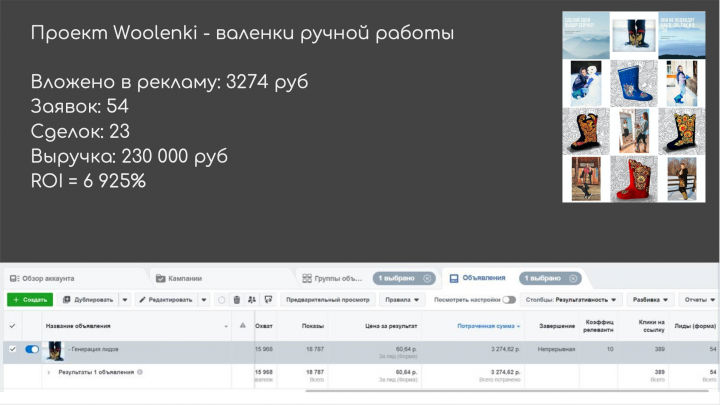The image size is (720, 405).
Task: Click the horizontal scrollbar under the table
Action: [507, 391]
